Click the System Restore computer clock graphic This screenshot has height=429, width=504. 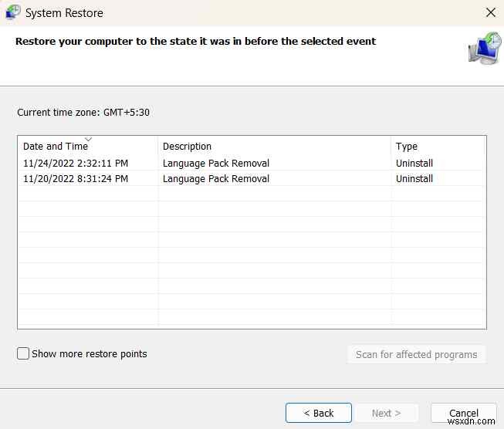pyautogui.click(x=484, y=48)
